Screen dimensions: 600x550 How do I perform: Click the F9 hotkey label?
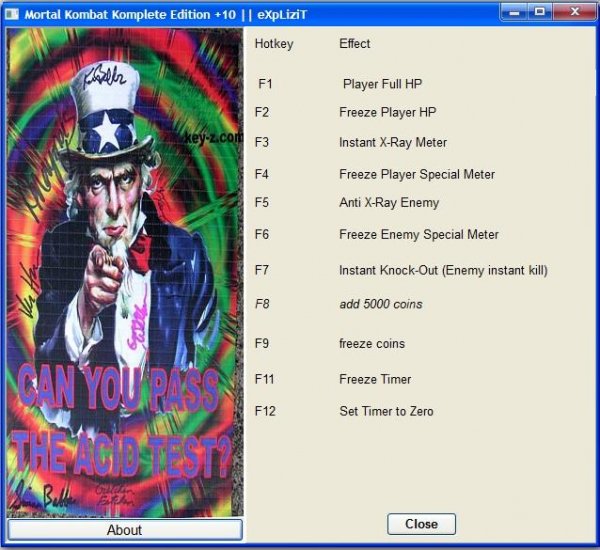(x=262, y=343)
